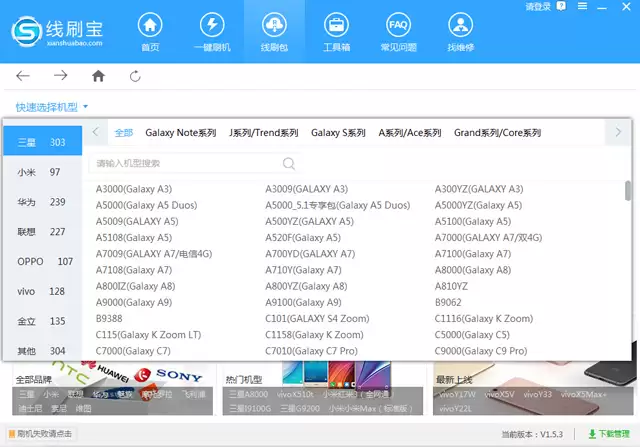640x447 pixels.
Task: Select the Galaxy S系列 tab
Action: pos(338,133)
